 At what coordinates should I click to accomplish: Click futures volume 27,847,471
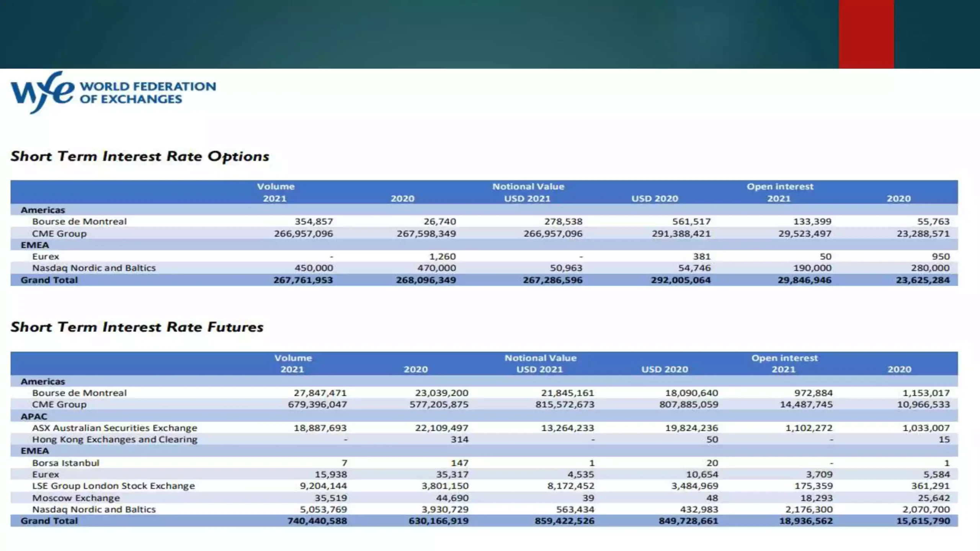tap(320, 393)
